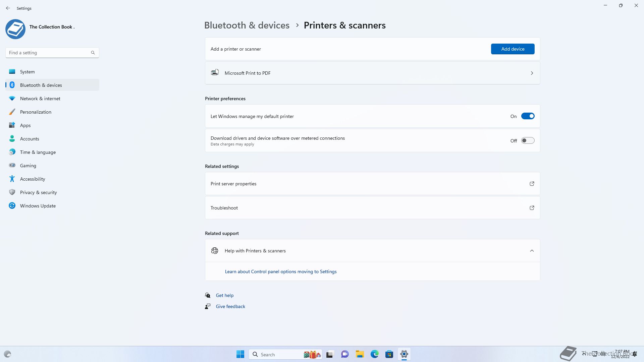
Task: Open the widgets icon at taskbar left
Action: point(7,354)
